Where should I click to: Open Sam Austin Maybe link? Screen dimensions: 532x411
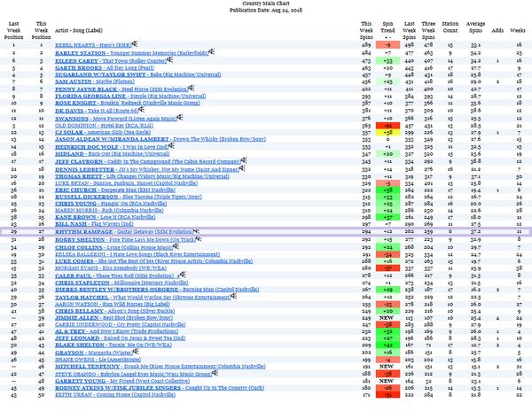(x=95, y=81)
